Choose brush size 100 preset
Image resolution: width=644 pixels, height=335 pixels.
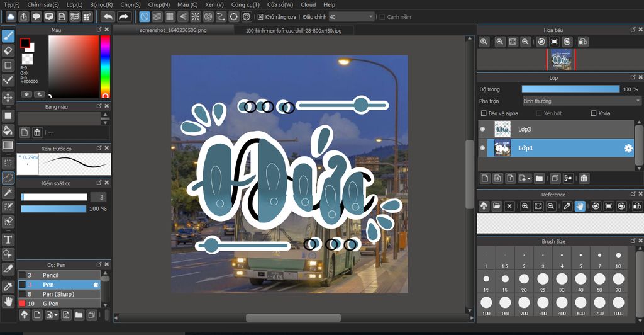click(x=486, y=305)
